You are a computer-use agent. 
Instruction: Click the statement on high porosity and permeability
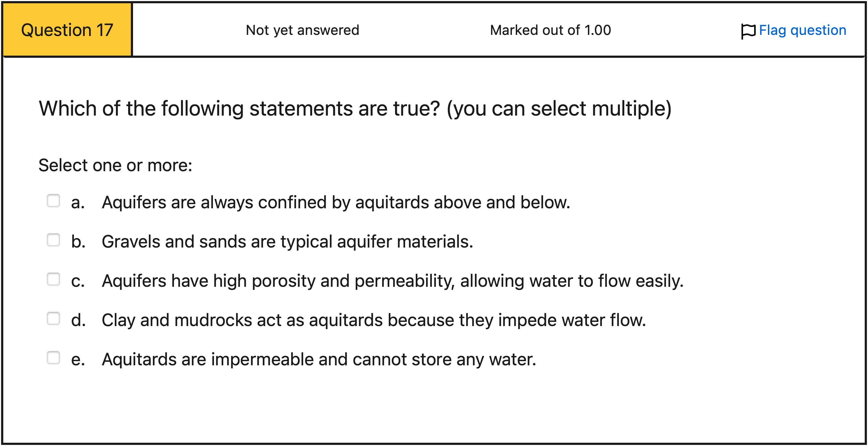tap(392, 281)
